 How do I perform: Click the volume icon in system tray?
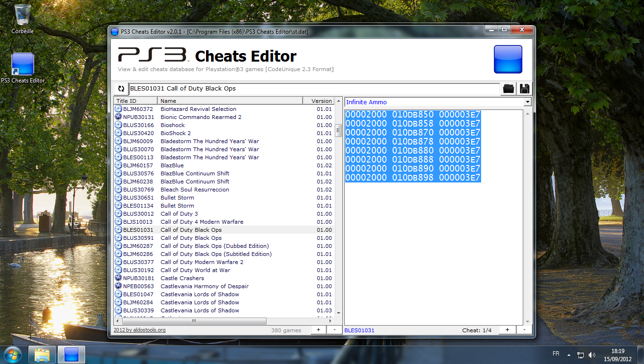[x=591, y=355]
